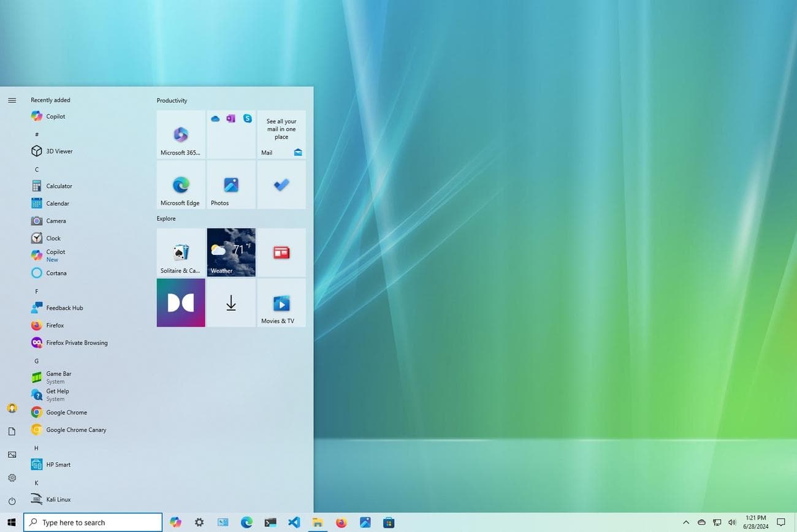Show hidden system tray icons

click(686, 522)
